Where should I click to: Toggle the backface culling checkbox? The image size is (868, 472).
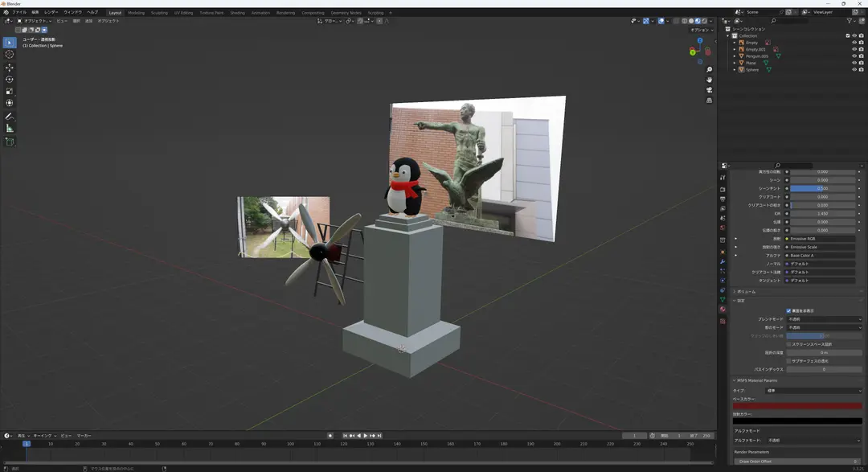[x=789, y=311]
